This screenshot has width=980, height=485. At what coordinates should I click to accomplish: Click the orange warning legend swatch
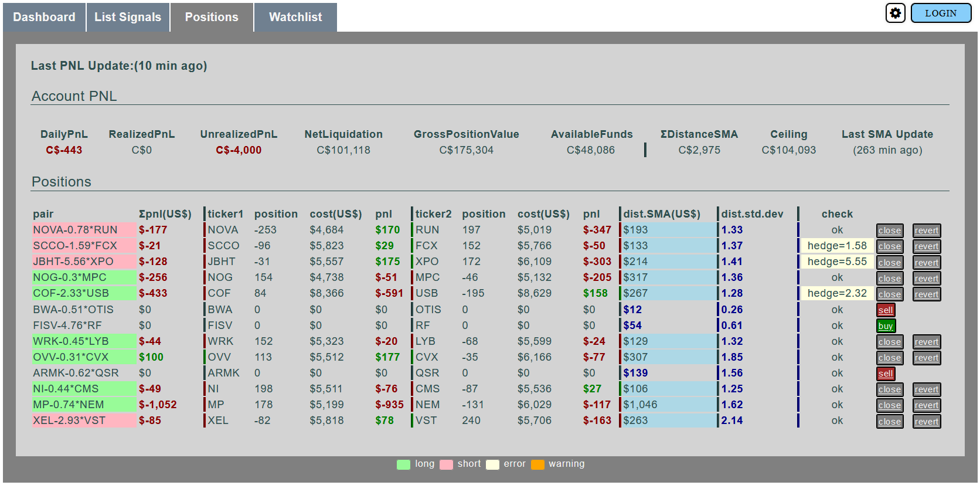(x=537, y=464)
